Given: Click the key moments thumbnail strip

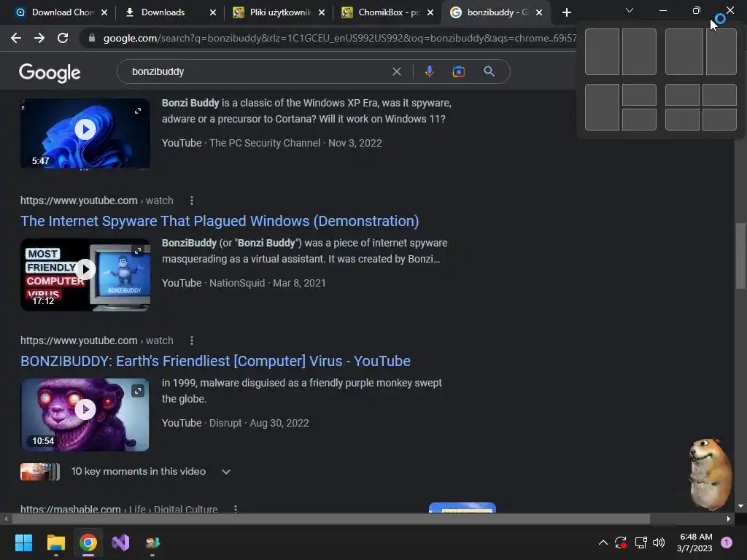Looking at the screenshot, I should pyautogui.click(x=40, y=472).
